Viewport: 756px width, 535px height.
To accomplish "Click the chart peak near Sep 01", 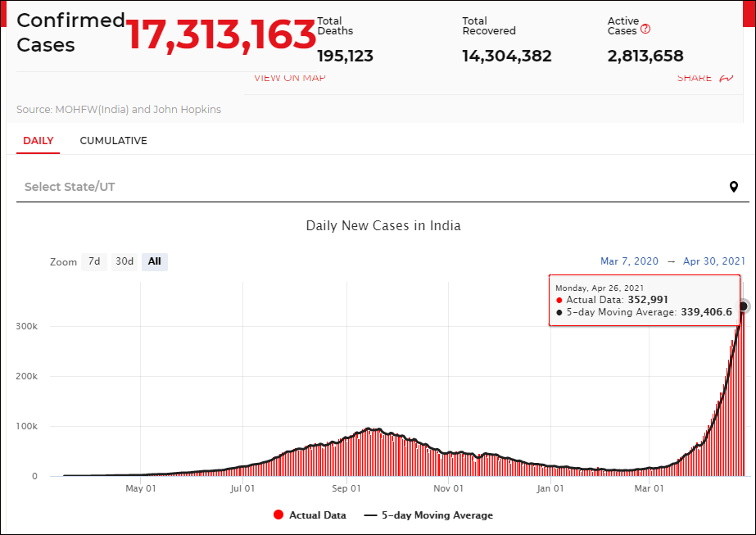I will tap(369, 428).
